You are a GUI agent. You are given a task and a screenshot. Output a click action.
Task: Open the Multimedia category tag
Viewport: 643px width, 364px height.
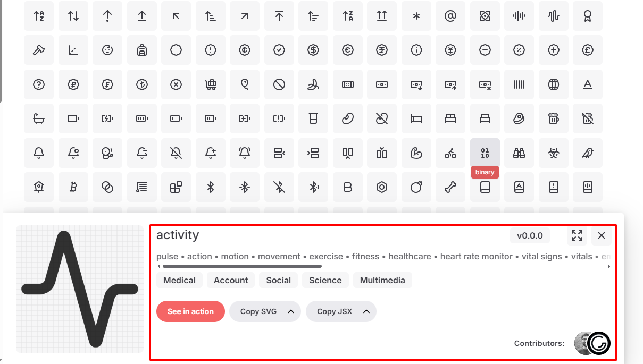click(382, 280)
